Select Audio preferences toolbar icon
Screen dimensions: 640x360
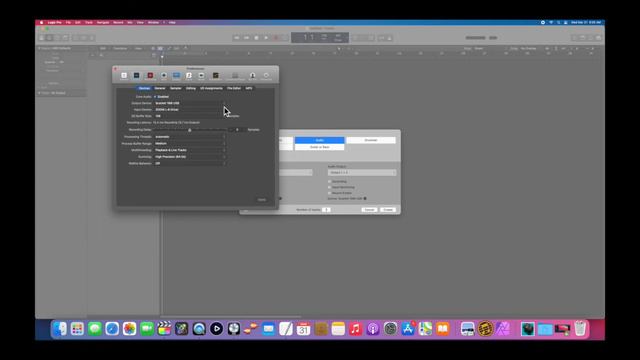point(137,76)
